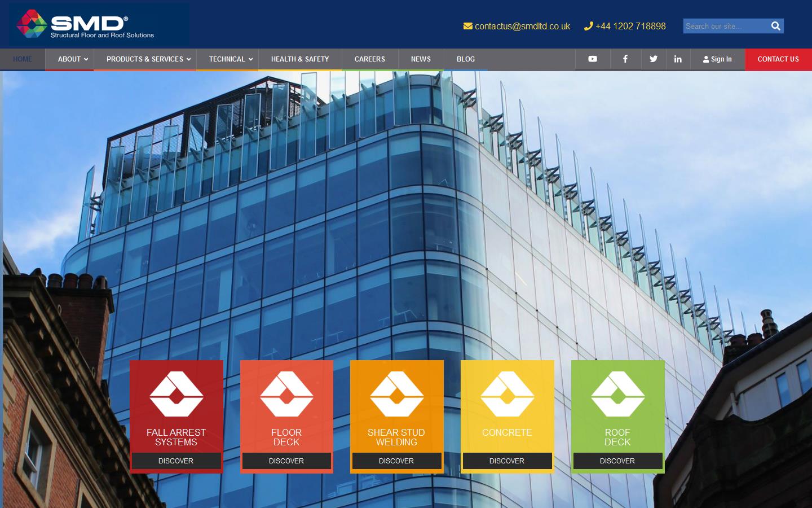The height and width of the screenshot is (508, 812).
Task: Open SMD's YouTube channel icon
Action: point(593,59)
